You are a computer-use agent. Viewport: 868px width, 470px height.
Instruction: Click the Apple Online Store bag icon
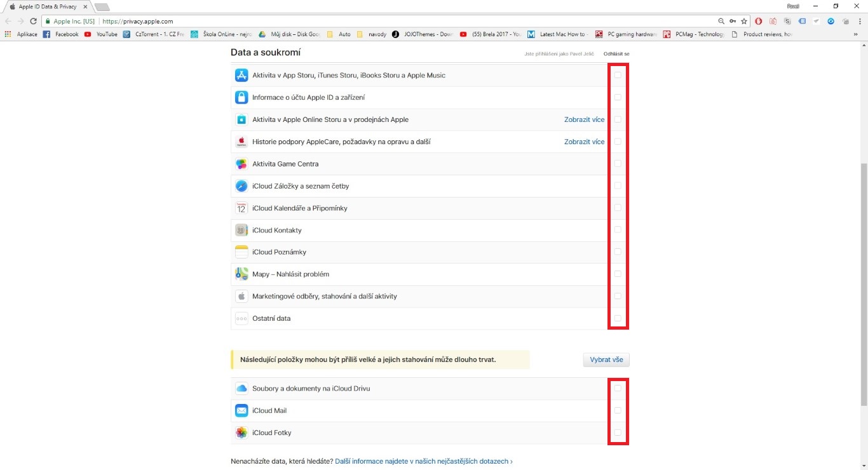(241, 119)
